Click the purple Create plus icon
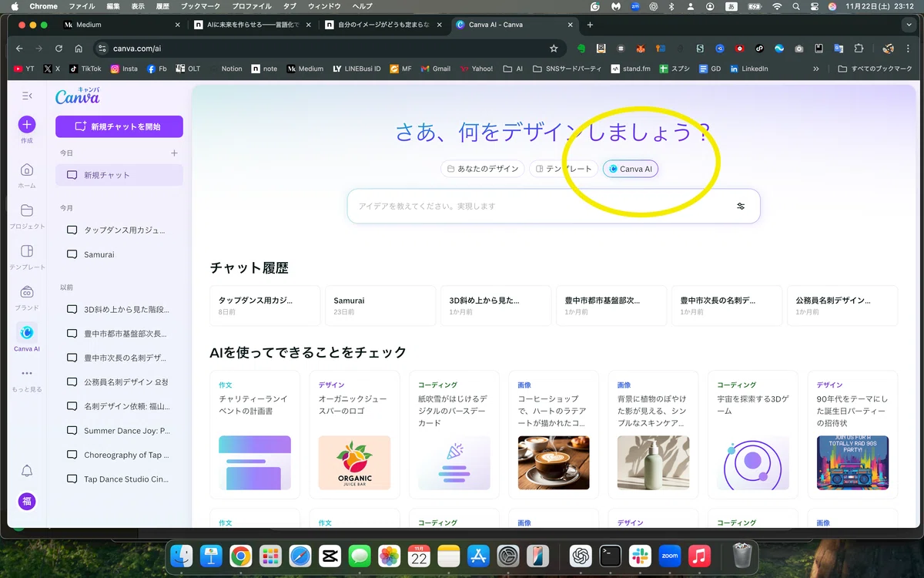The image size is (924, 578). [x=26, y=125]
